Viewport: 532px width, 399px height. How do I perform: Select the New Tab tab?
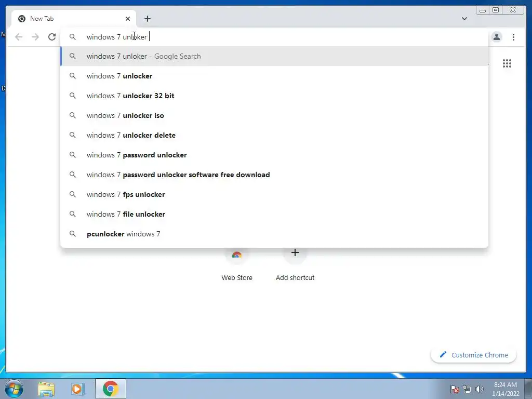pos(74,19)
